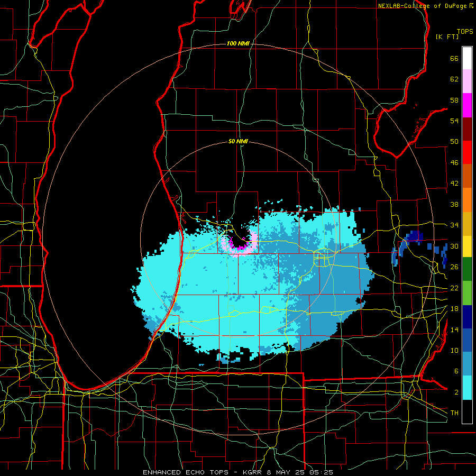
Task: Click the 6 legend value
Action: pos(456,371)
